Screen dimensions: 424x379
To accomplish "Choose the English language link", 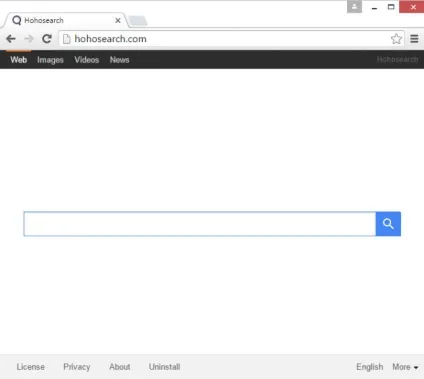I will (x=369, y=367).
